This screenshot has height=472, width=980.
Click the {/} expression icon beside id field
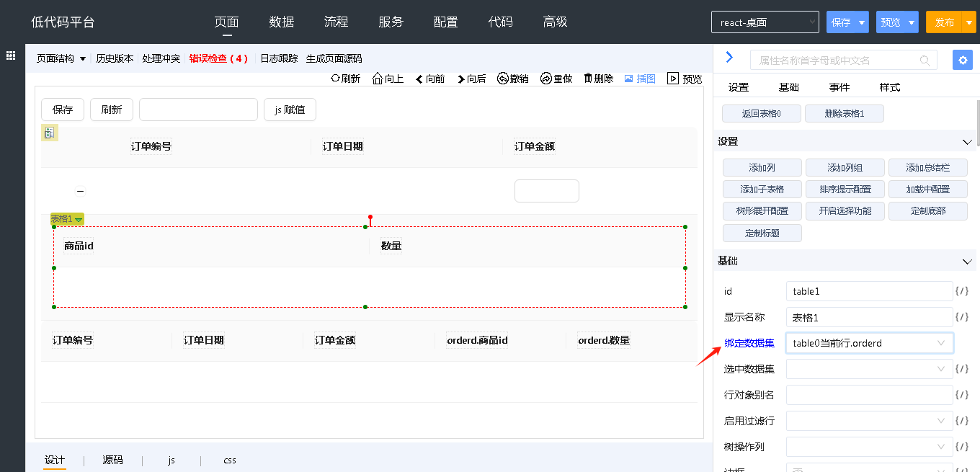pos(962,291)
